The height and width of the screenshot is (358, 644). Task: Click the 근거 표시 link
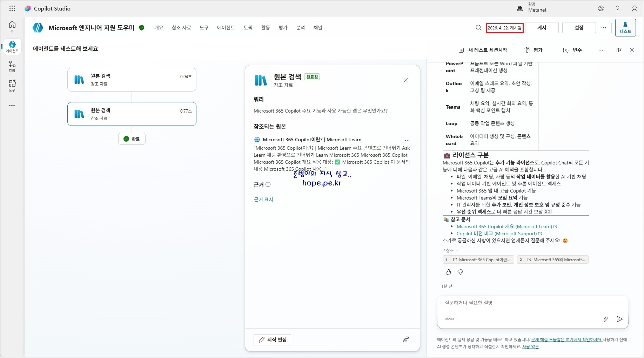click(263, 200)
